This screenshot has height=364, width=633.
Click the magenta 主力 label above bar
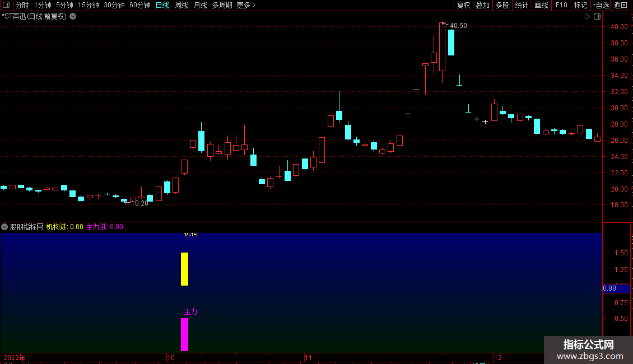[190, 312]
